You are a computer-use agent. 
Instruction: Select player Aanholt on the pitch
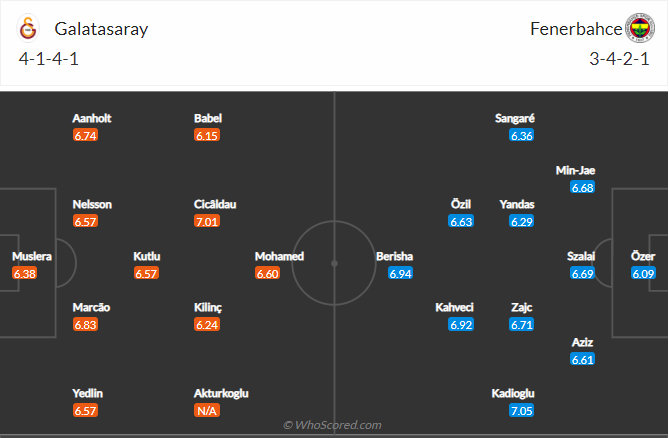click(x=92, y=118)
